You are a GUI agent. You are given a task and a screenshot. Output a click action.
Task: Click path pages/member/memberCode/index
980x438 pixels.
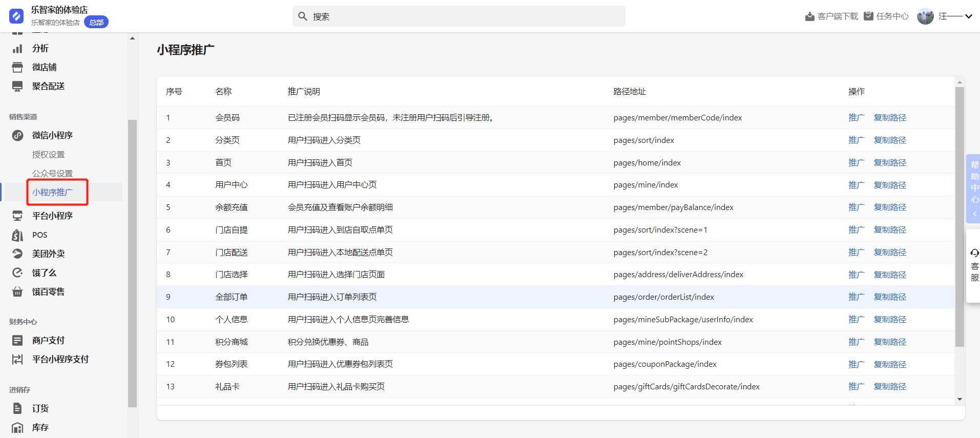678,118
